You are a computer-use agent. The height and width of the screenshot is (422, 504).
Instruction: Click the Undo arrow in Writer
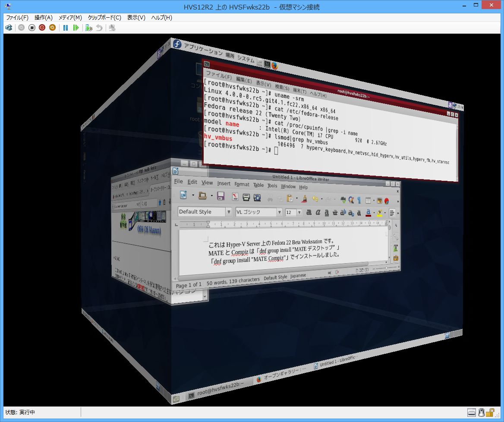pos(315,199)
